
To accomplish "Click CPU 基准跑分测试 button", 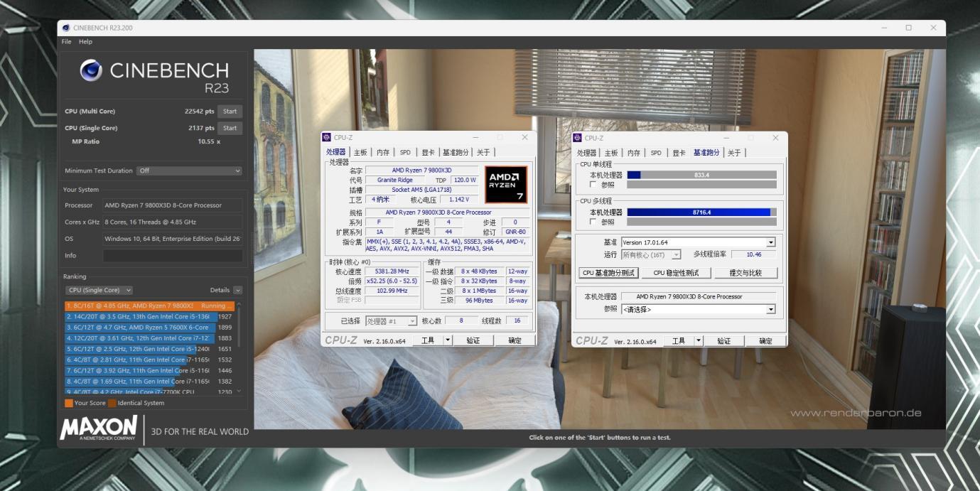I will (608, 273).
